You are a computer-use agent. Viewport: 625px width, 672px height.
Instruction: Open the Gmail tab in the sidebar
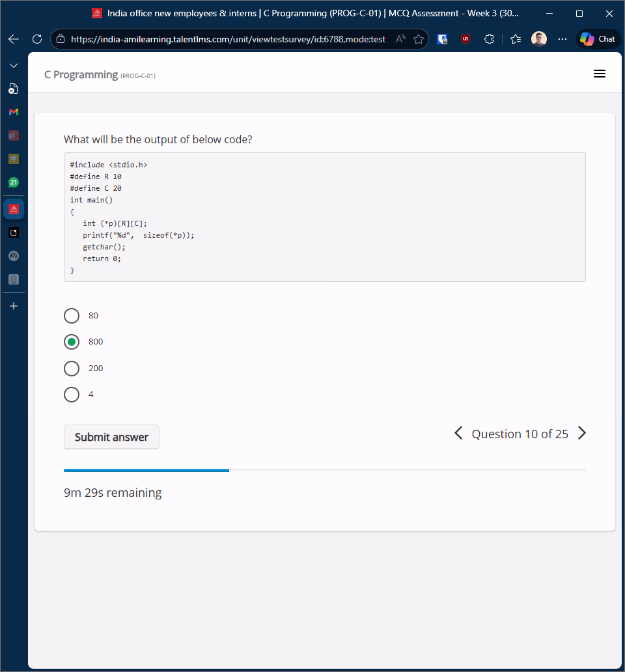coord(14,112)
